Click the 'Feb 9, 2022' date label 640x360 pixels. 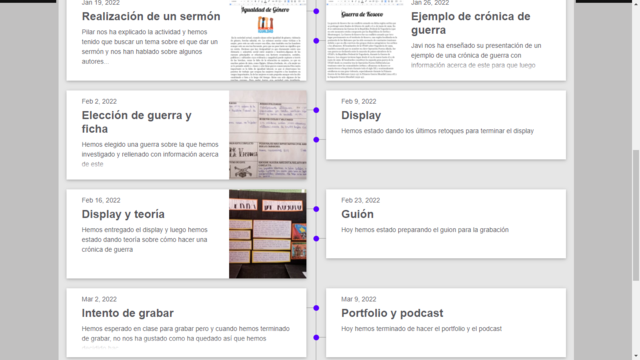[x=359, y=102]
